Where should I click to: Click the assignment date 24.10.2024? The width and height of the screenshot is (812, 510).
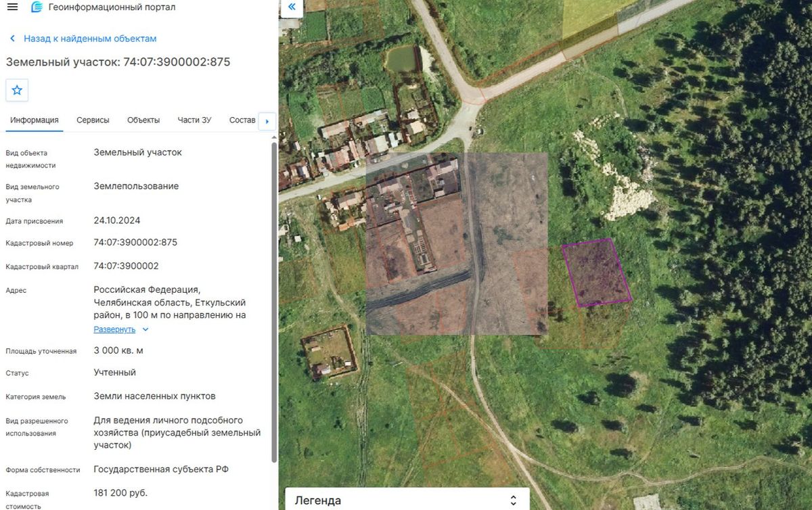tap(117, 221)
